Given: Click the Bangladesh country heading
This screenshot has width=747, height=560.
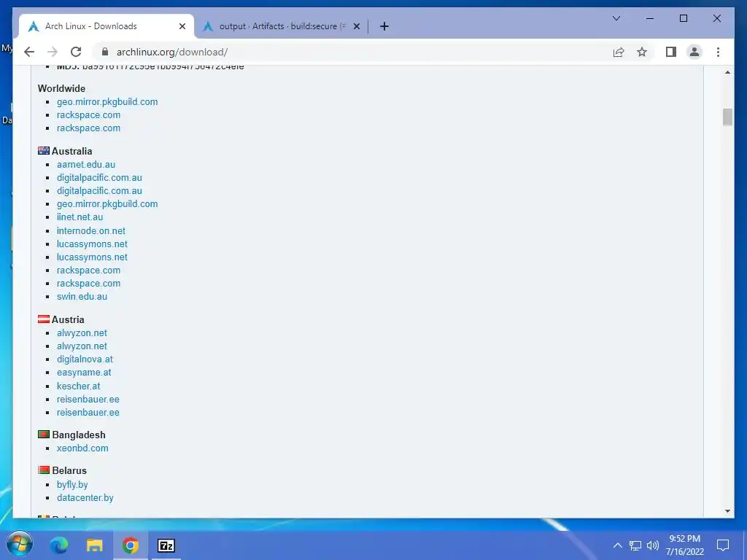Looking at the screenshot, I should [x=79, y=435].
